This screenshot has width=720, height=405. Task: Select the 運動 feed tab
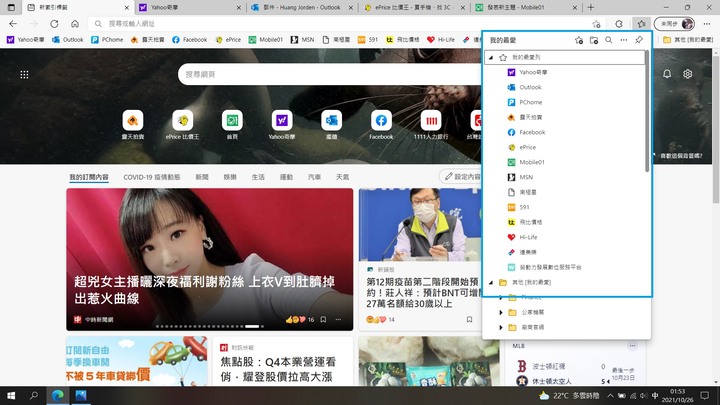tap(286, 177)
